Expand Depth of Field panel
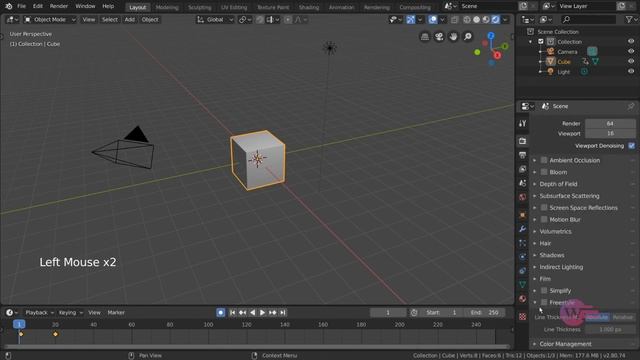640x360 pixels. [558, 184]
